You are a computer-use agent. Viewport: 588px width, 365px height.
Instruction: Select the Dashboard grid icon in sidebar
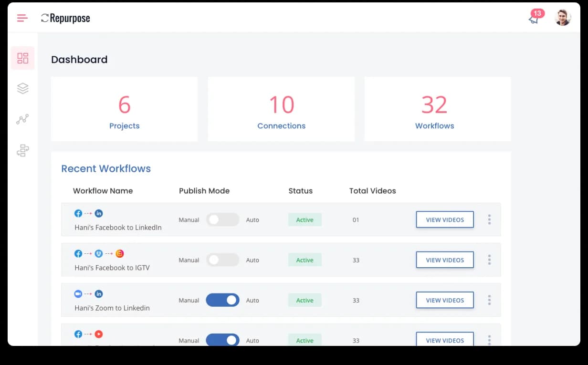(23, 58)
